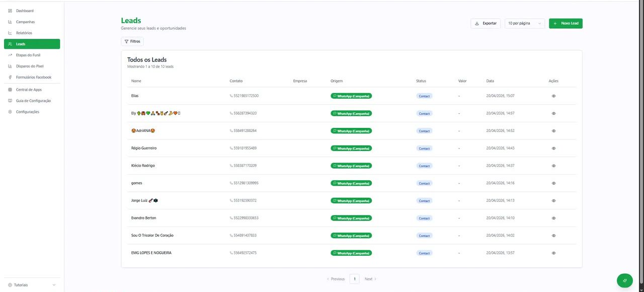Click phone icon beside 558387170209
The image size is (644, 292).
coord(231,166)
